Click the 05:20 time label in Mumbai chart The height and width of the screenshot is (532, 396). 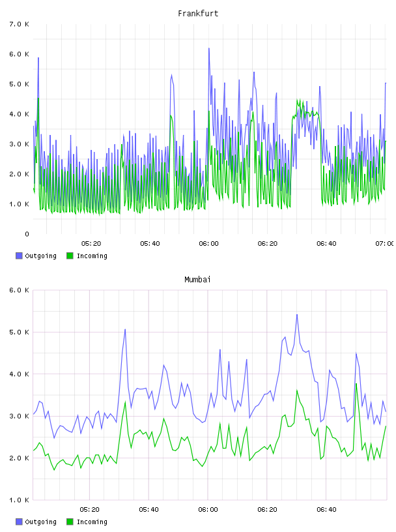pos(90,510)
